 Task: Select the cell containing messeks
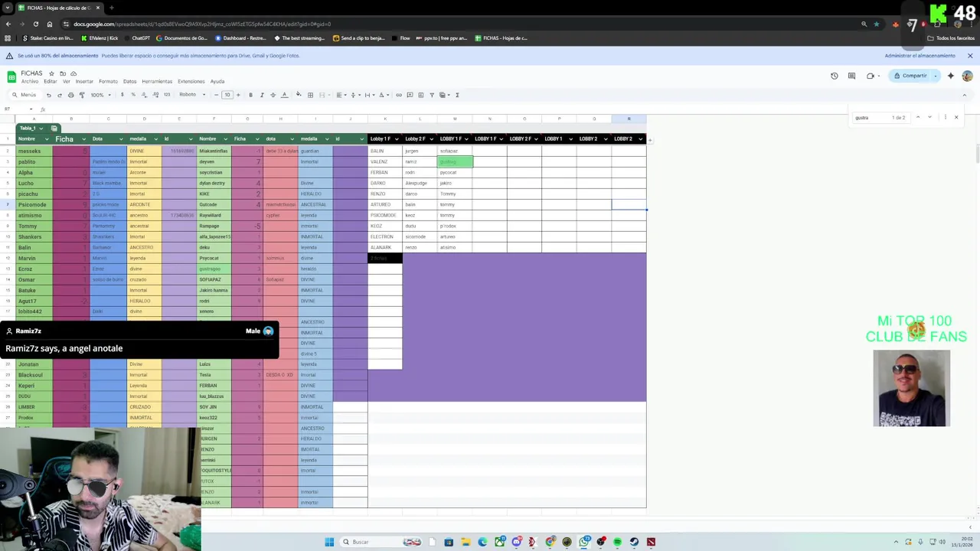pyautogui.click(x=34, y=151)
